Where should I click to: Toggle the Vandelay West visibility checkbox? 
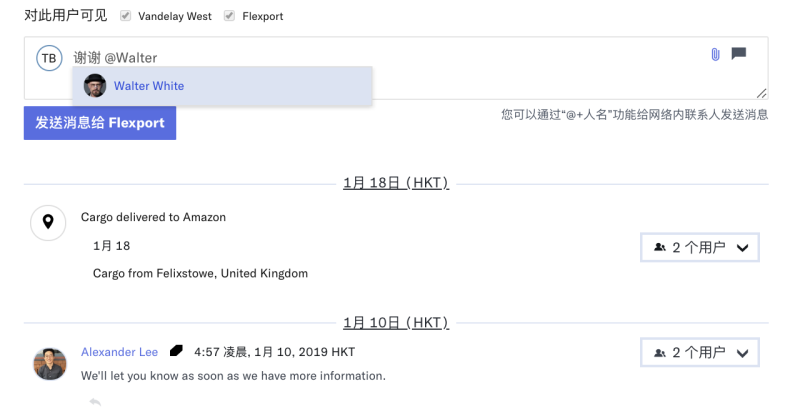click(125, 16)
